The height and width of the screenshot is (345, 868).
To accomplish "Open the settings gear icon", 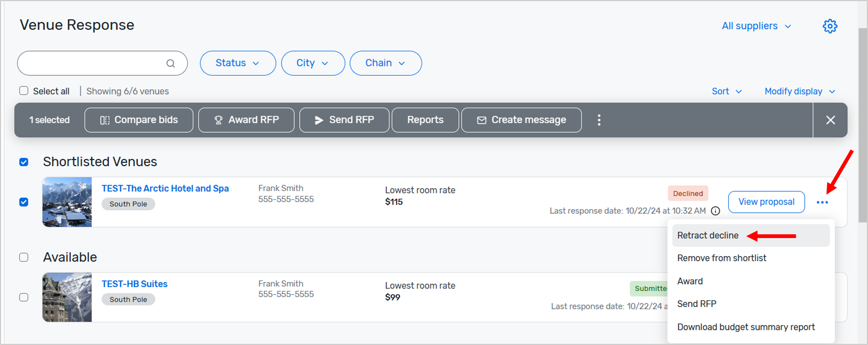I will (x=830, y=26).
